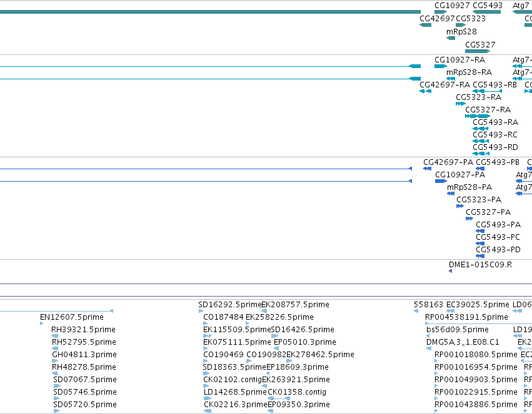Click transcript CG5493-RA

pyautogui.click(x=480, y=129)
